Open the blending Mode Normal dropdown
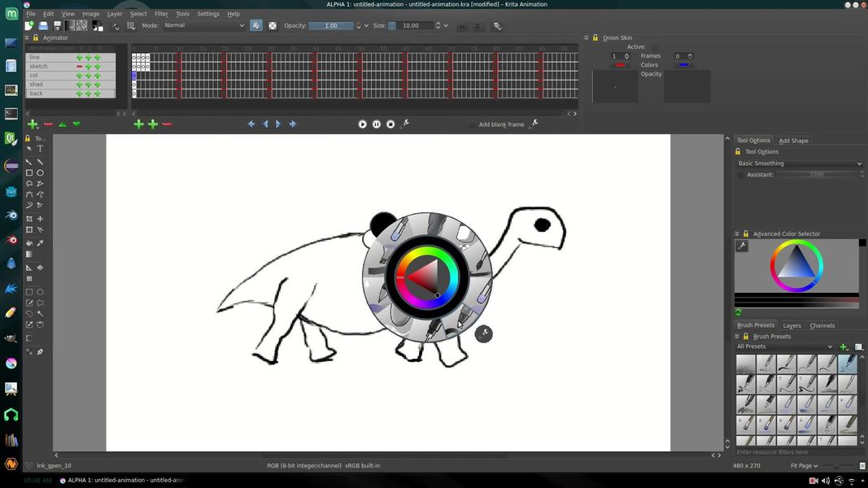The width and height of the screenshot is (868, 488). coord(204,25)
